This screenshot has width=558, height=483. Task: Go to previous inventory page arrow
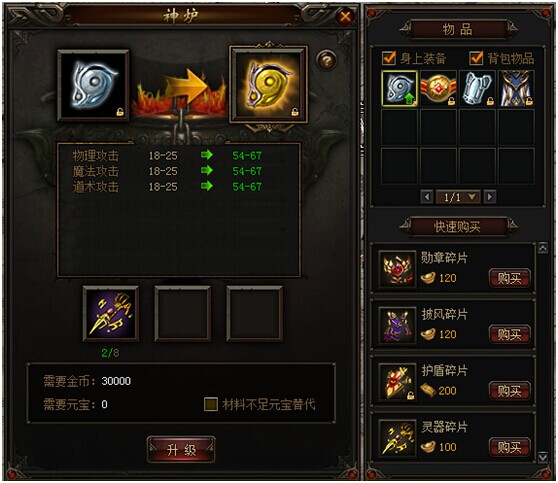[x=426, y=197]
